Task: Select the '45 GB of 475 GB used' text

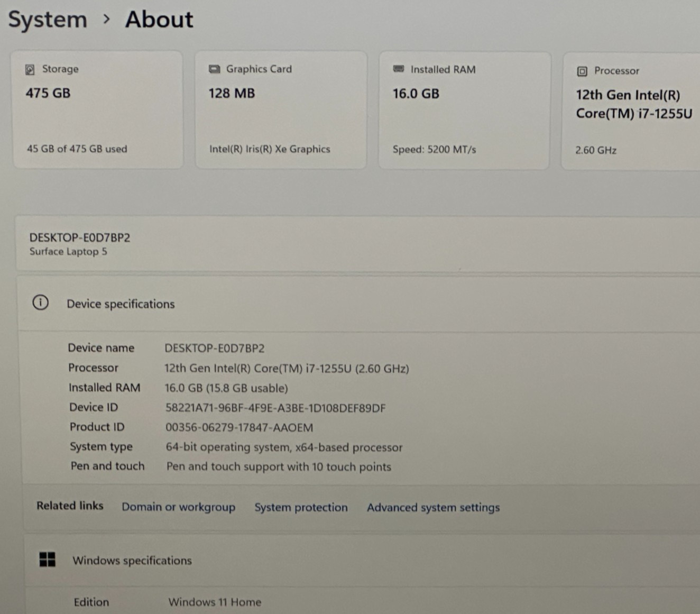Action: [x=77, y=149]
